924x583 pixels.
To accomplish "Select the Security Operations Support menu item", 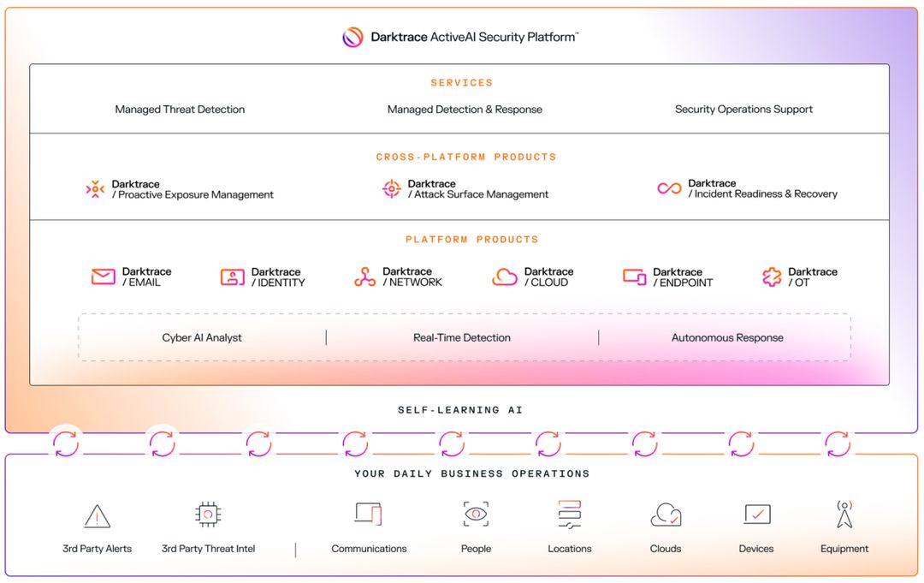I will pos(743,109).
